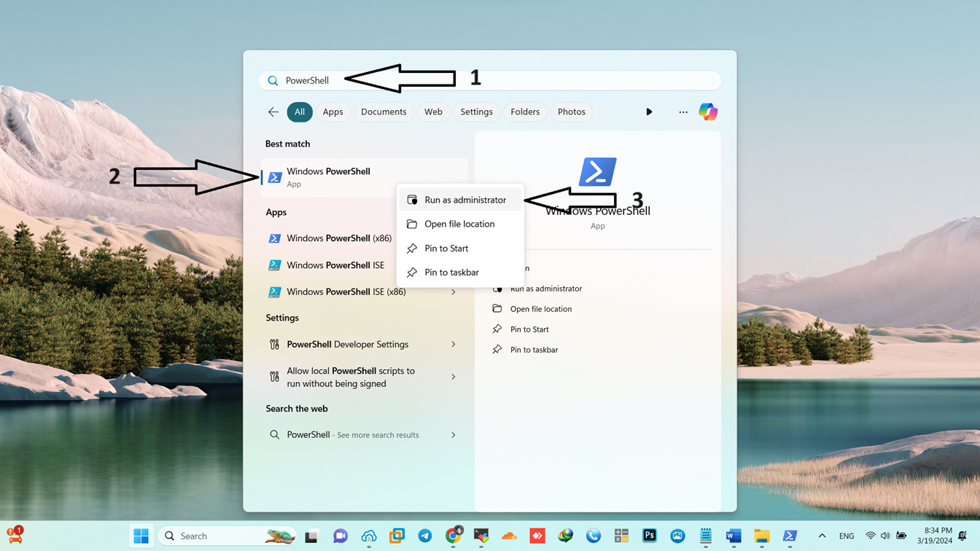This screenshot has width=980, height=551.
Task: Open the Wi-Fi network icon in tray
Action: (x=871, y=536)
